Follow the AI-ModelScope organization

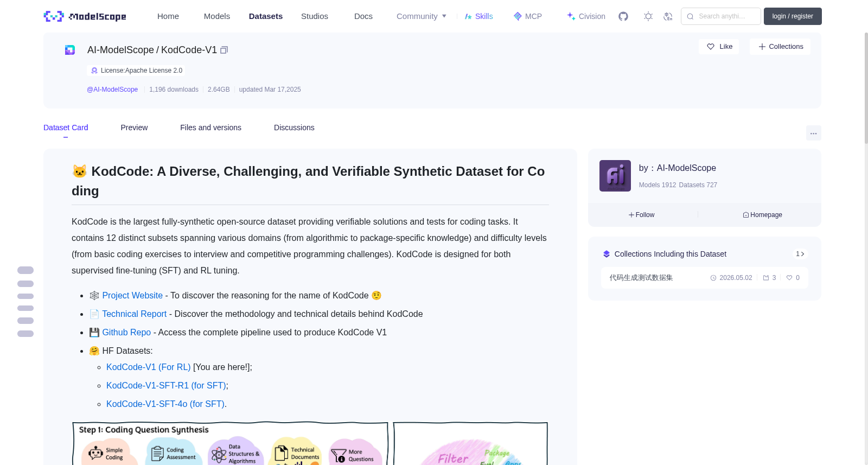pos(642,215)
